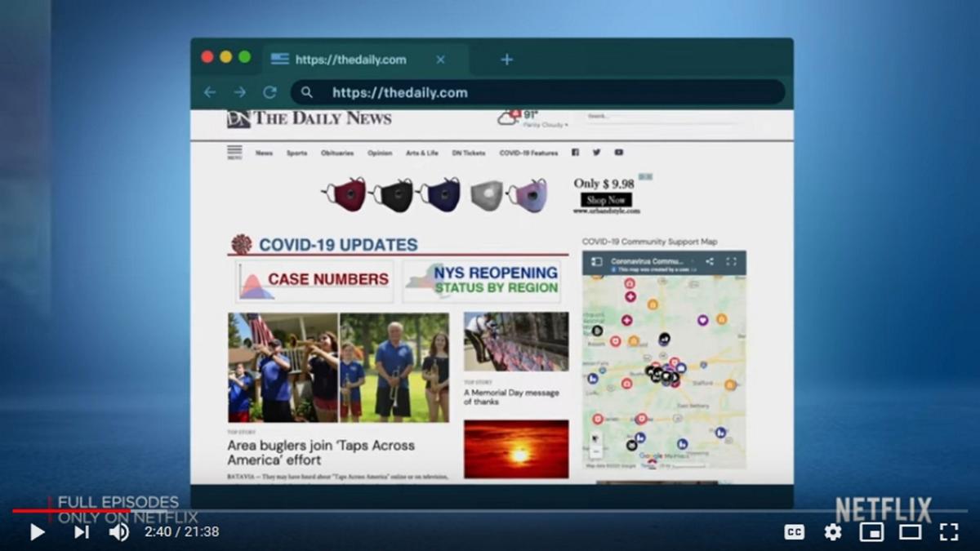
Task: Toggle the miniplayer mode
Action: pos(871,532)
